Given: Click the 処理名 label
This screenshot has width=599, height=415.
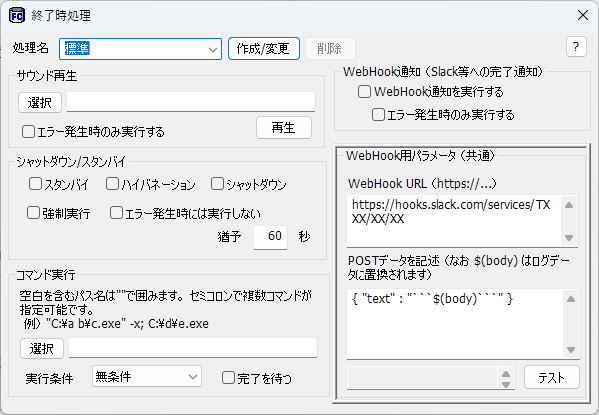Looking at the screenshot, I should tap(31, 48).
